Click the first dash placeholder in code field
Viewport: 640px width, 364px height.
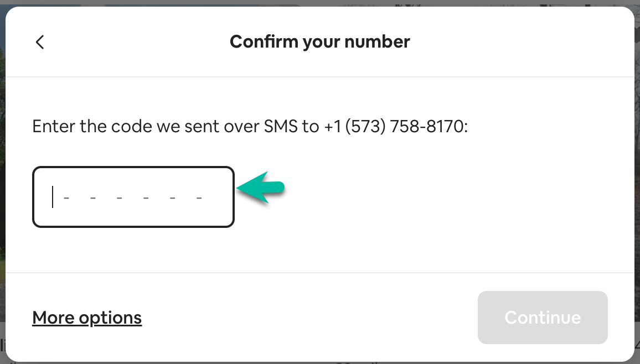pos(66,198)
